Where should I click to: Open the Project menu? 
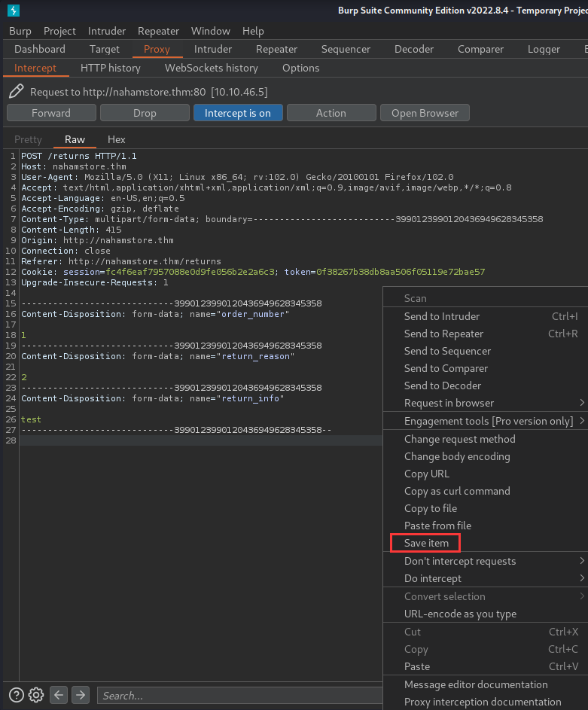click(59, 31)
